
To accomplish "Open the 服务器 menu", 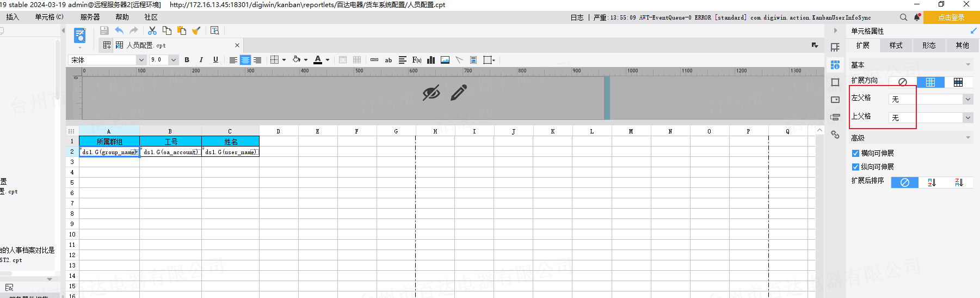I will click(x=90, y=17).
